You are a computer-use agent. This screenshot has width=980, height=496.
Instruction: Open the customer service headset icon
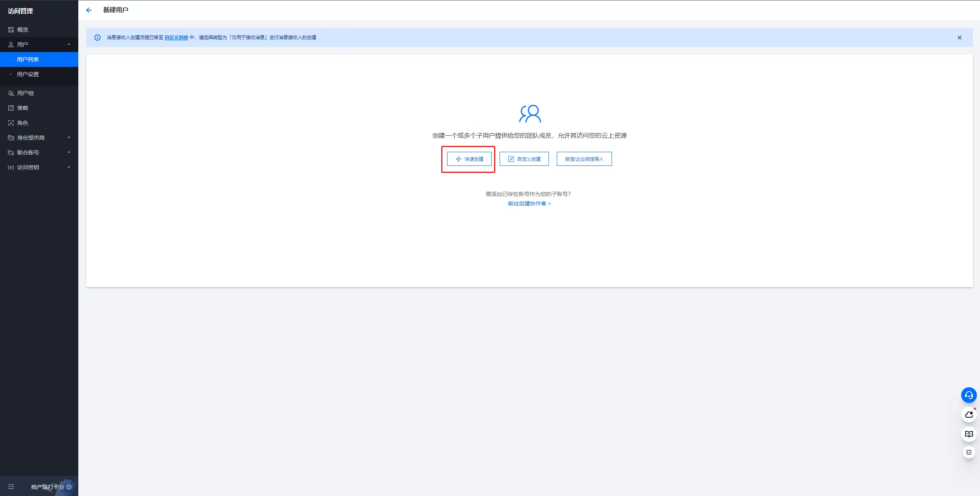coord(969,395)
